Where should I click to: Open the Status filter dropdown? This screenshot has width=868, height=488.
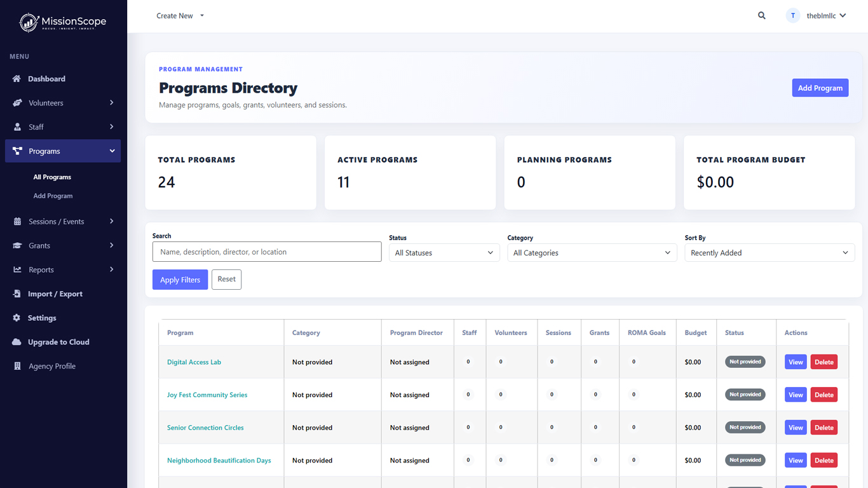(x=444, y=253)
